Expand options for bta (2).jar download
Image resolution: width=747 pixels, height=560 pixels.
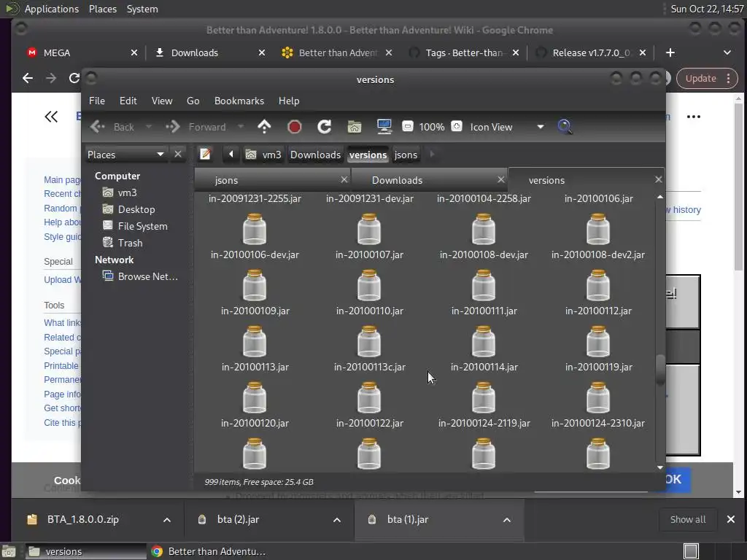(337, 519)
